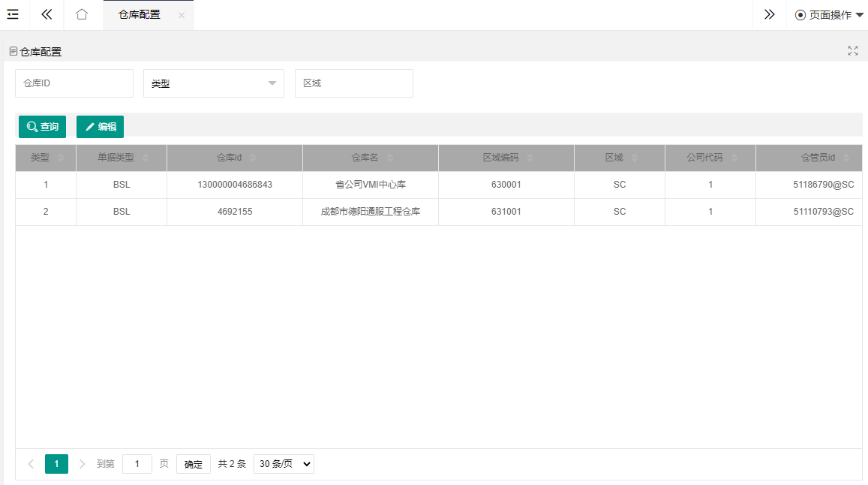
Task: Select cell 成都市德阳通服工程仓库
Action: pyautogui.click(x=371, y=212)
